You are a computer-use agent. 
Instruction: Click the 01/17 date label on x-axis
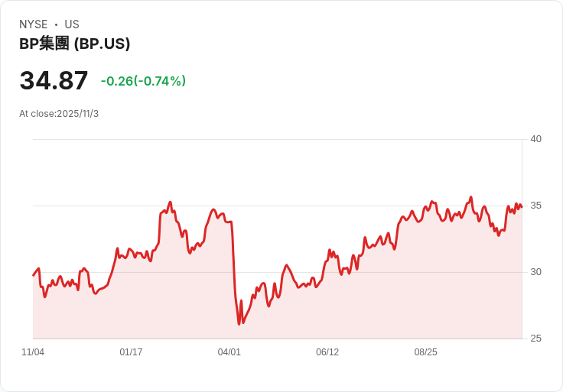pos(131,352)
